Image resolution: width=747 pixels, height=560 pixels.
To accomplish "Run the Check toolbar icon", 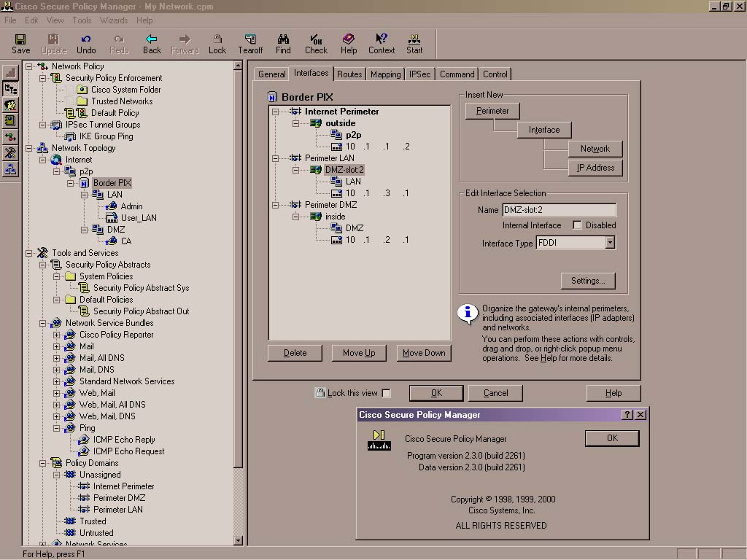I will point(316,44).
